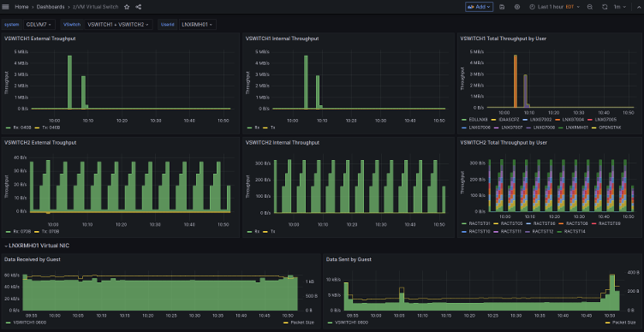This screenshot has height=332, width=644.
Task: Zoom out the time range
Action: [x=590, y=7]
